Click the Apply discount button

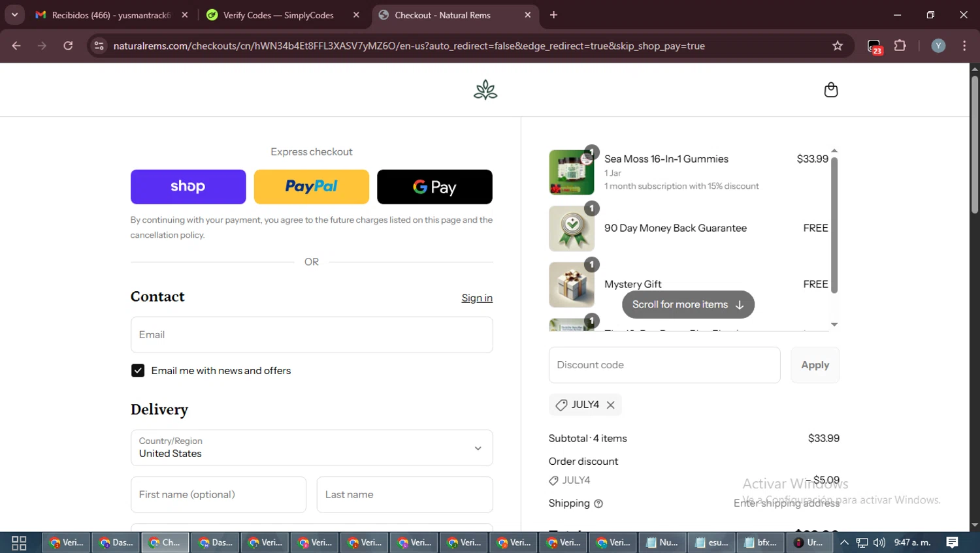[815, 365]
